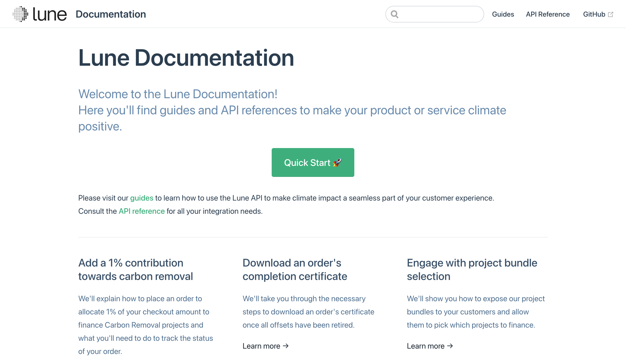Screen dimensions: 626x364
Task: Click the Quick Start button
Action: 313,162
